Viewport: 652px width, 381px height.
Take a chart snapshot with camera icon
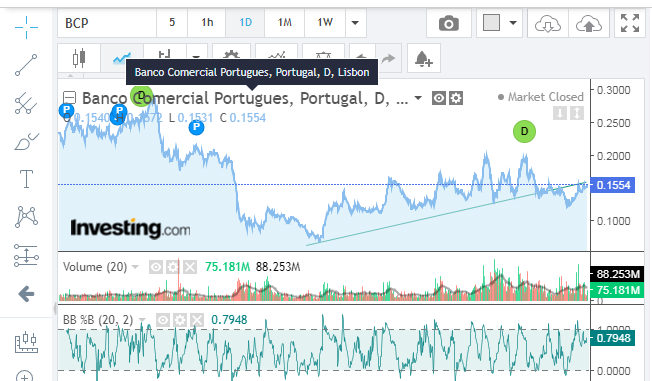pos(449,23)
